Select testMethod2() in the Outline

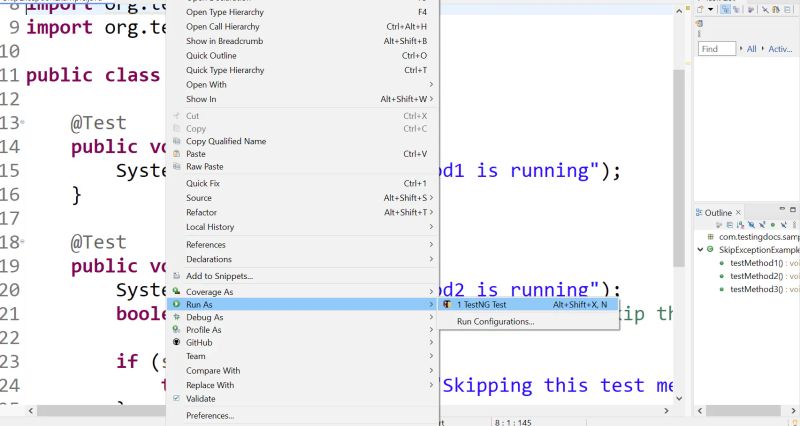756,276
